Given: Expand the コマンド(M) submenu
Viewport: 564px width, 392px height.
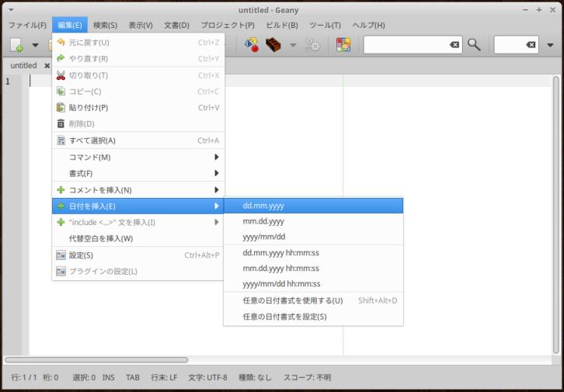Looking at the screenshot, I should 138,158.
